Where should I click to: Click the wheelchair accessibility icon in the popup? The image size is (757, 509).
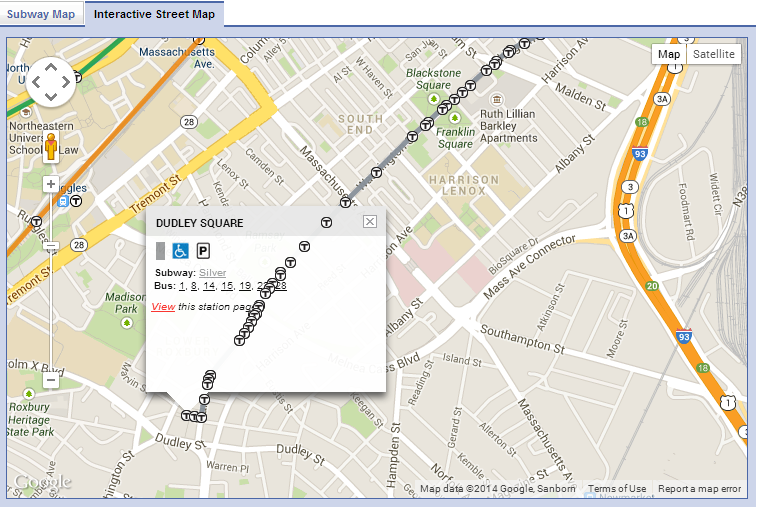pos(180,251)
